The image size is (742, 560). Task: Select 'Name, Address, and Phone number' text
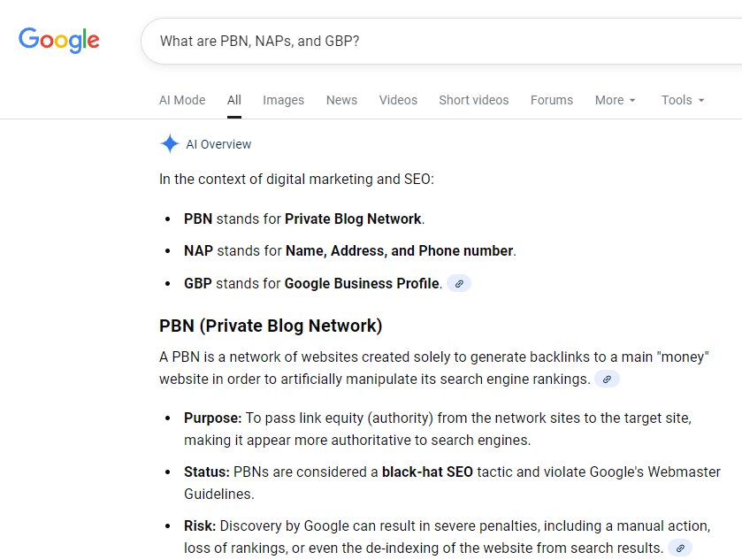click(400, 251)
